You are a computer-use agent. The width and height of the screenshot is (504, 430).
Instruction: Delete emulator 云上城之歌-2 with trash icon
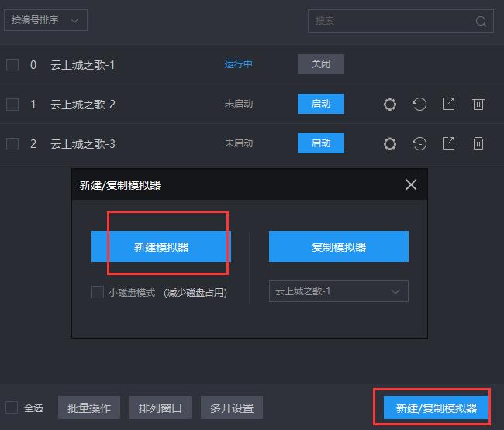click(478, 104)
